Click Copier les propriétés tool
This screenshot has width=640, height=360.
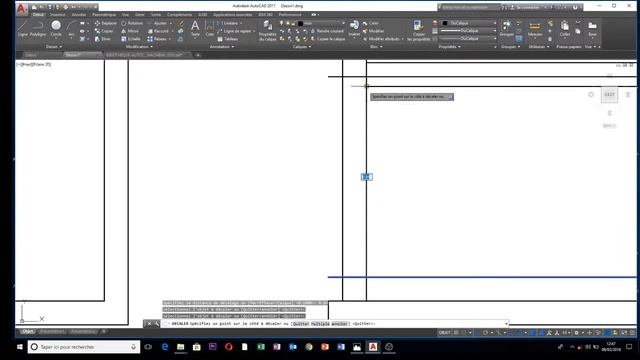tap(419, 31)
